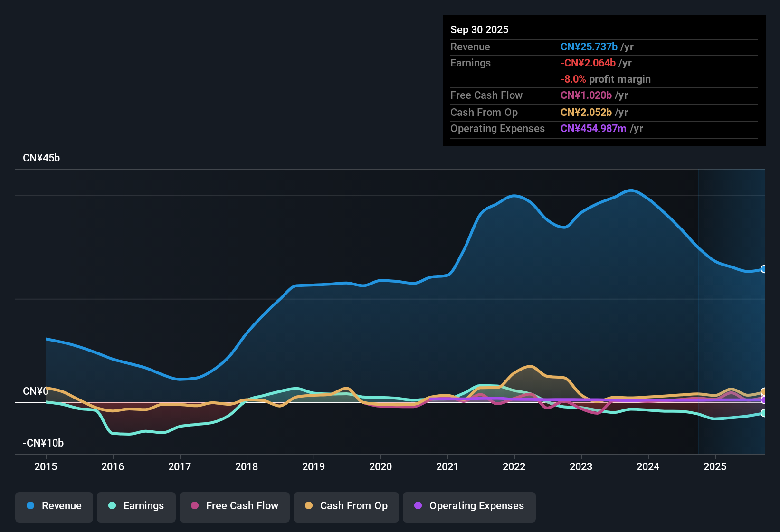Click the 2021 label on the time axis
This screenshot has width=780, height=532.
click(x=447, y=467)
